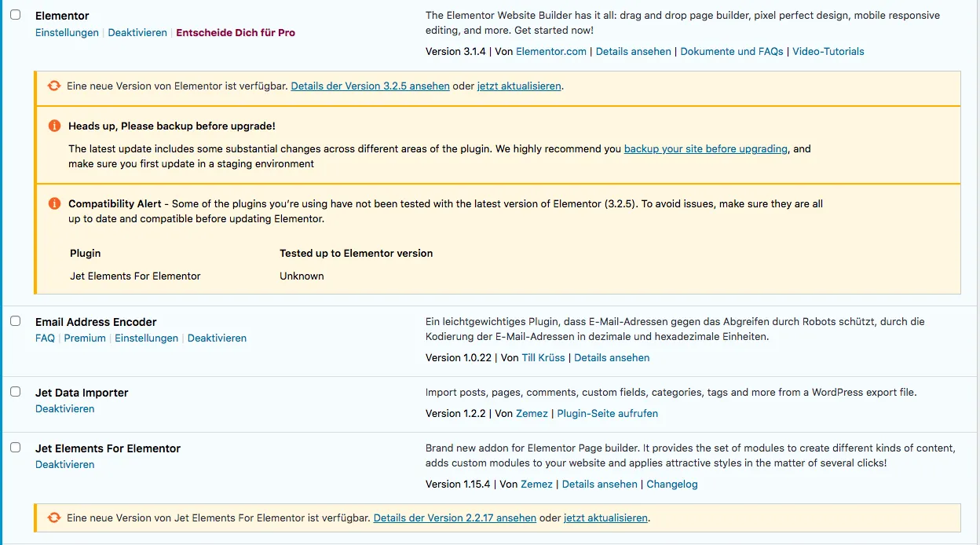Click the Compatibility Alert warning icon
The image size is (980, 545).
click(54, 203)
